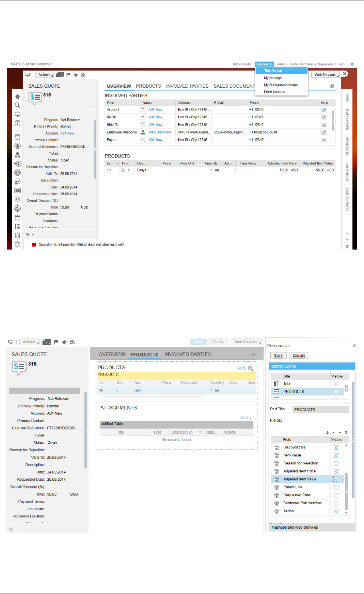Click the gear settings icon beside PRODUCTS Add
The width and height of the screenshot is (364, 594).
pos(250,368)
